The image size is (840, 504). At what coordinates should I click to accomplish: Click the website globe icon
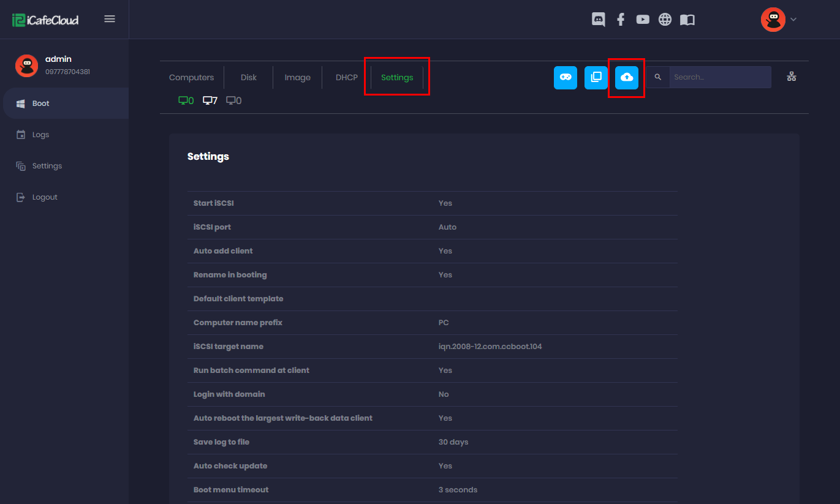tap(665, 19)
